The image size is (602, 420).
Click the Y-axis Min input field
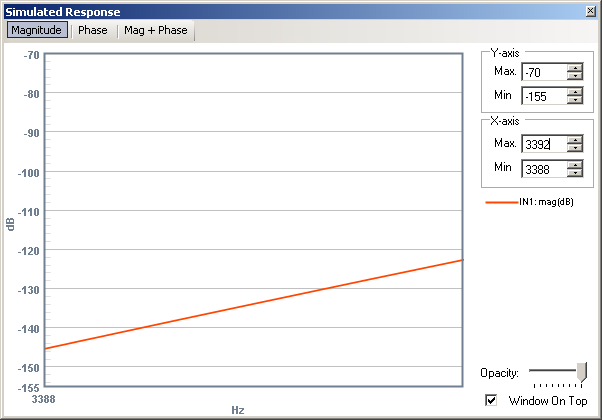pos(544,96)
